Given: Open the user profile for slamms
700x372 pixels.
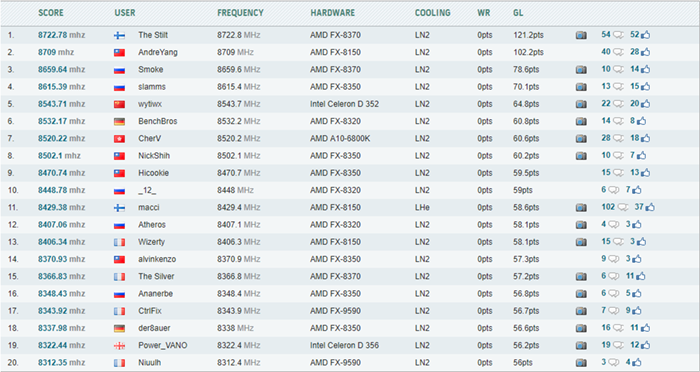Looking at the screenshot, I should click(x=152, y=87).
